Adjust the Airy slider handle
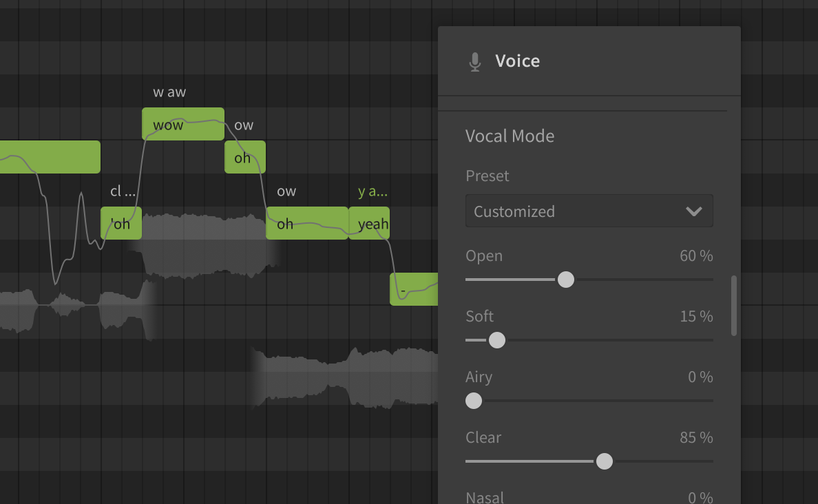 (x=474, y=401)
